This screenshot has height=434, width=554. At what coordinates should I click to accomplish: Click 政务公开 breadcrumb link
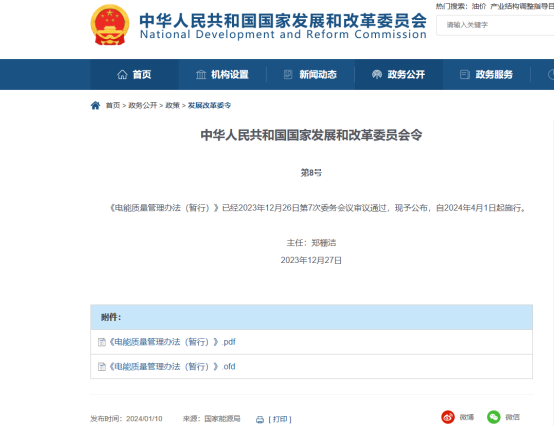coord(143,105)
